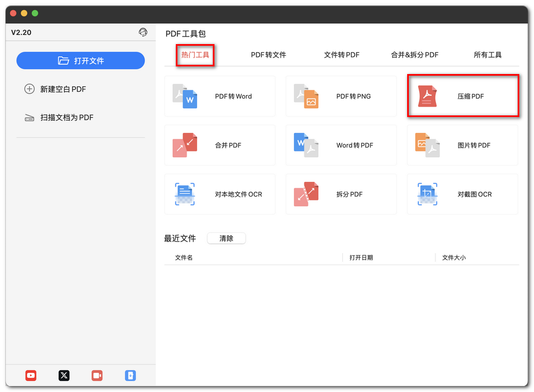
Task: Open the mobile app icon at bottom
Action: click(x=130, y=375)
